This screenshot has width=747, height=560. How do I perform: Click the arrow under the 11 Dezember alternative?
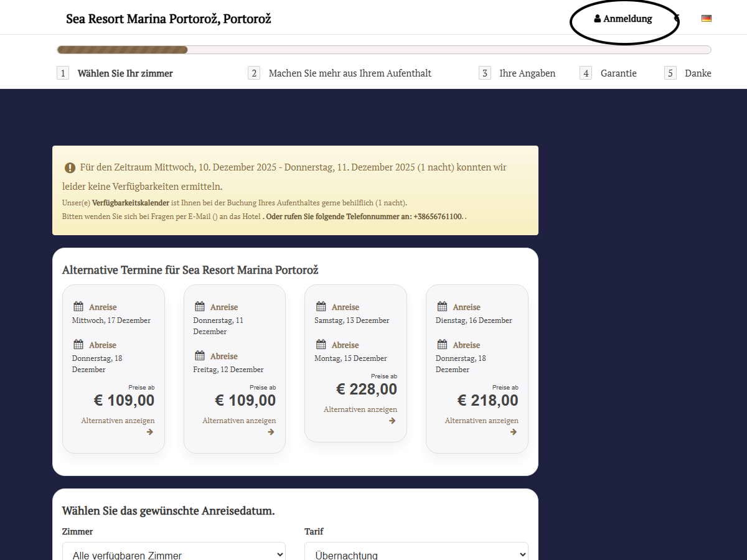click(271, 432)
